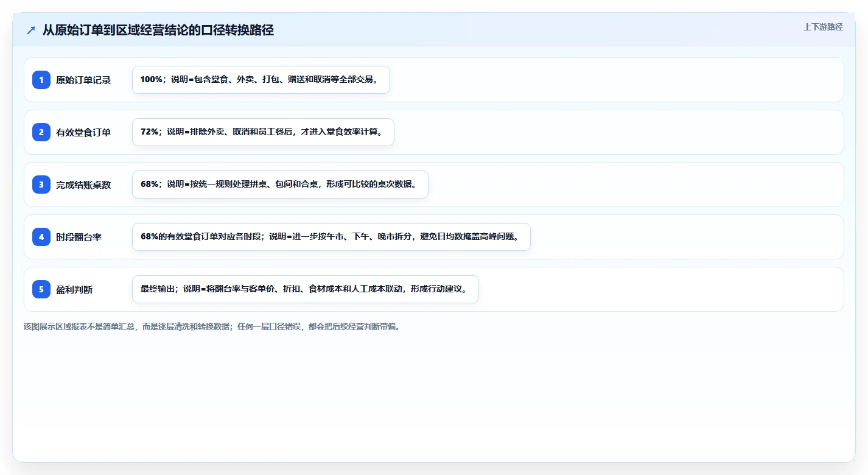The height and width of the screenshot is (475, 868).
Task: Open the 72% description box
Action: click(263, 132)
